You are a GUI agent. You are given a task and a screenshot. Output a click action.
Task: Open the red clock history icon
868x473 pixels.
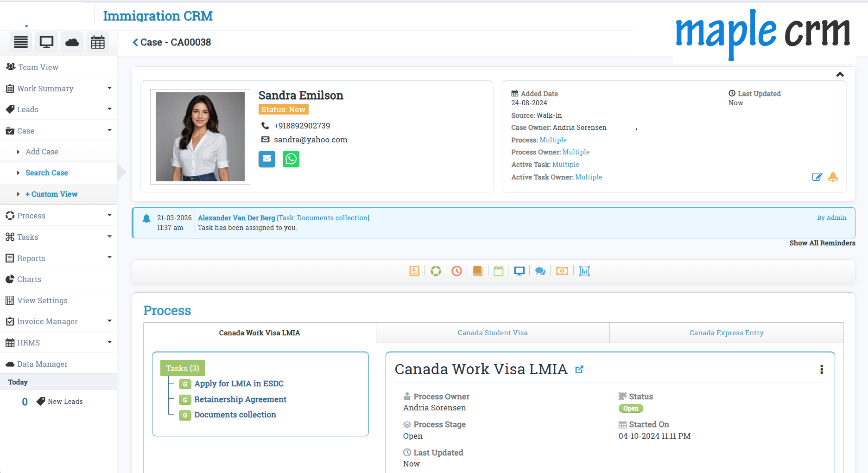456,271
